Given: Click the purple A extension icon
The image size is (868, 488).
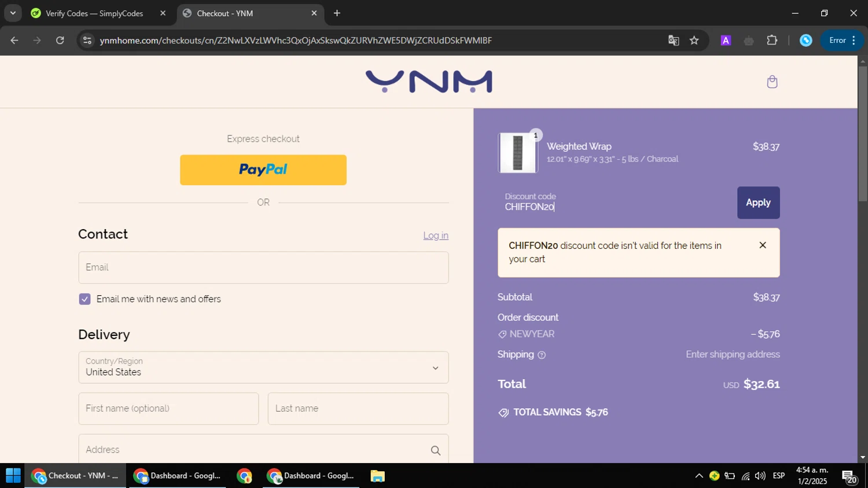Looking at the screenshot, I should pos(726,41).
